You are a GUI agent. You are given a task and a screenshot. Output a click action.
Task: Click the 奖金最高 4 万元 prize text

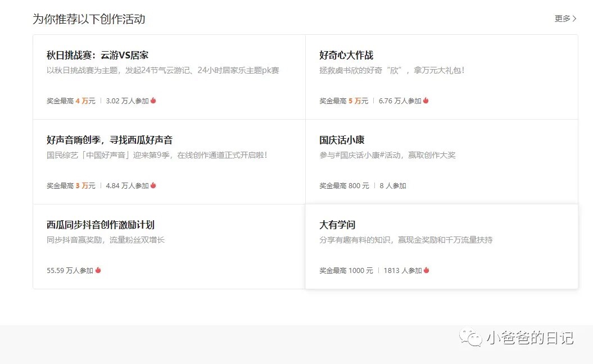pos(71,101)
